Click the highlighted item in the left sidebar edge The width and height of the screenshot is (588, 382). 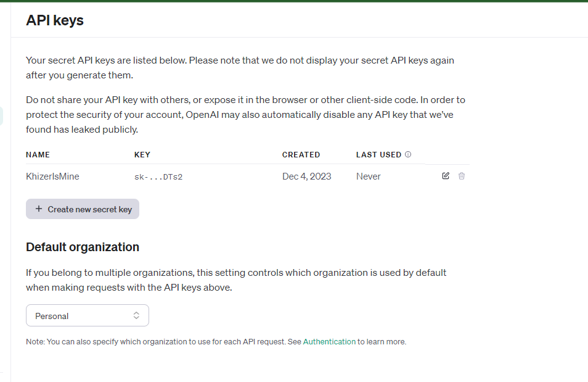tap(2, 115)
